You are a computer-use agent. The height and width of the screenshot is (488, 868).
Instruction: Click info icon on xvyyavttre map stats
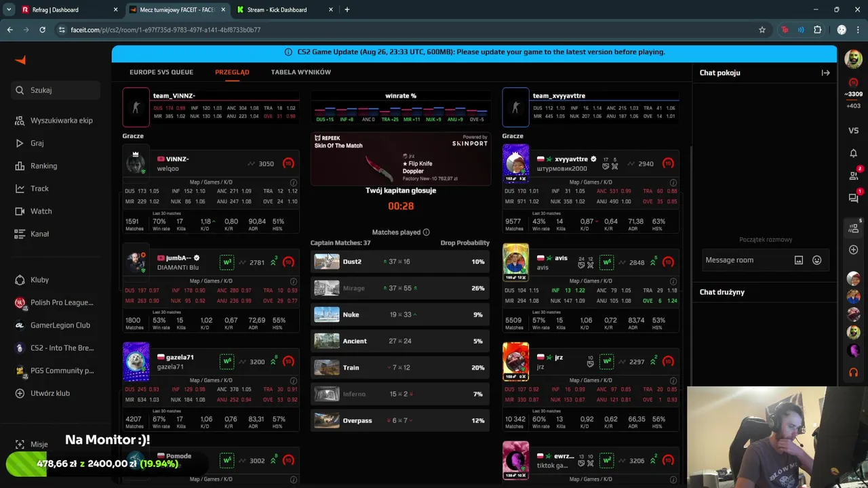673,182
